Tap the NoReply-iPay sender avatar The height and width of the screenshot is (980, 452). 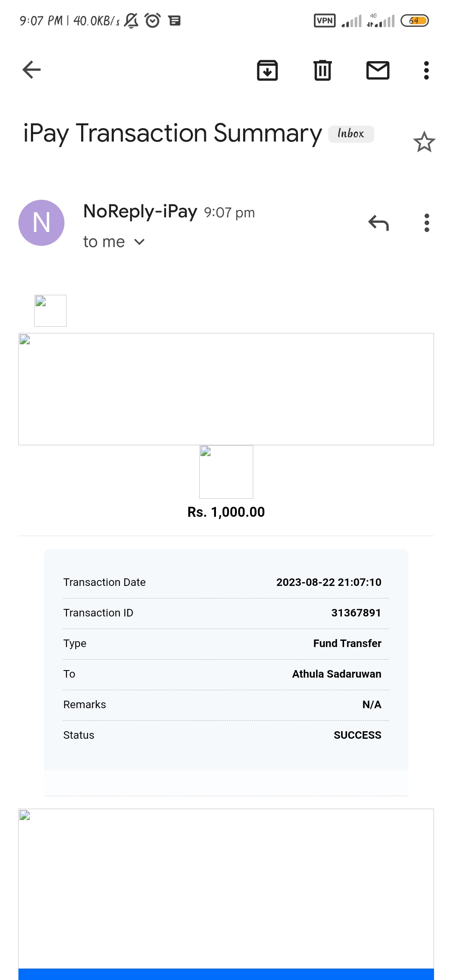coord(41,223)
